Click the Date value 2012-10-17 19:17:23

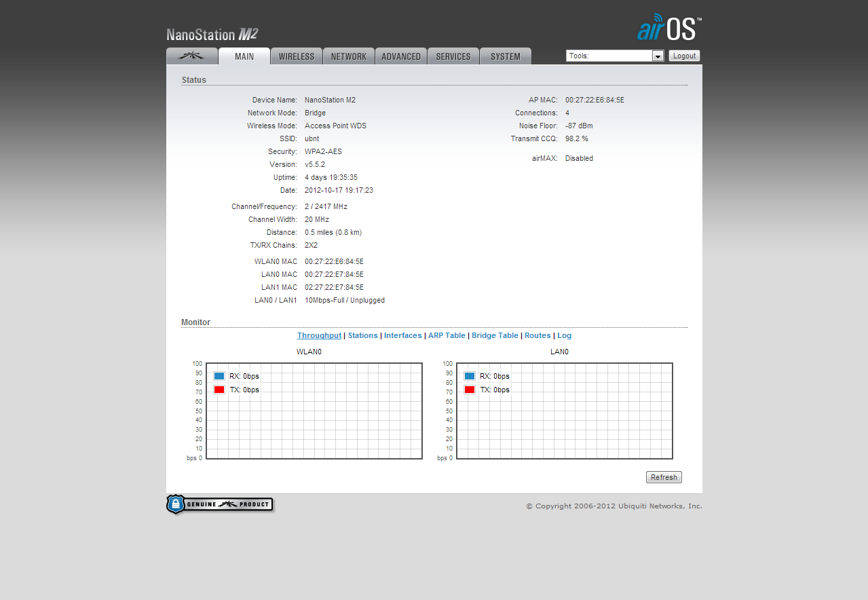[x=339, y=190]
